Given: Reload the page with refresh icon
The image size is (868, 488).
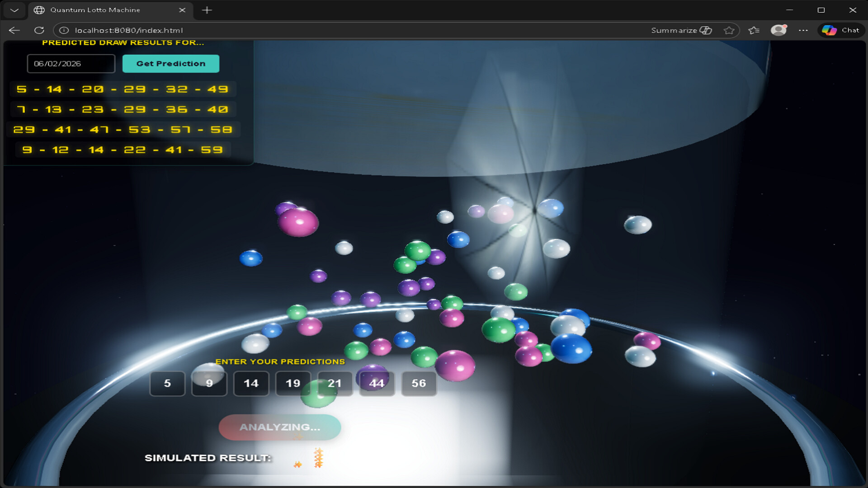Looking at the screenshot, I should pos(39,30).
